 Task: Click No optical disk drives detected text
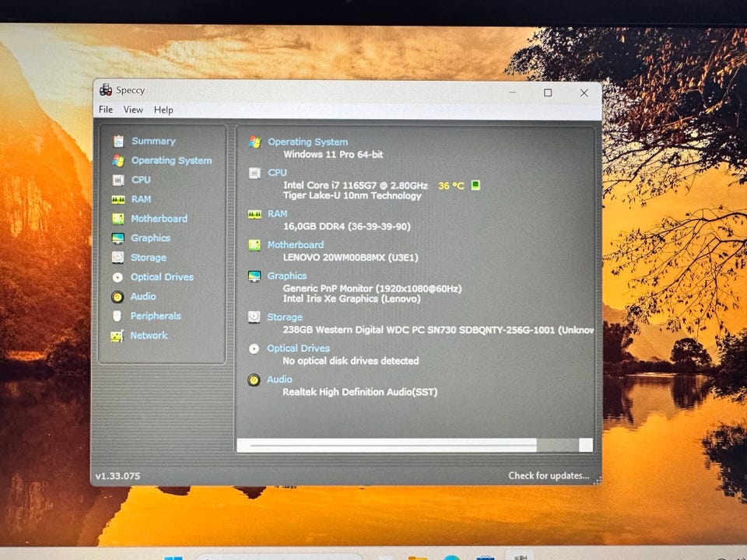[351, 361]
